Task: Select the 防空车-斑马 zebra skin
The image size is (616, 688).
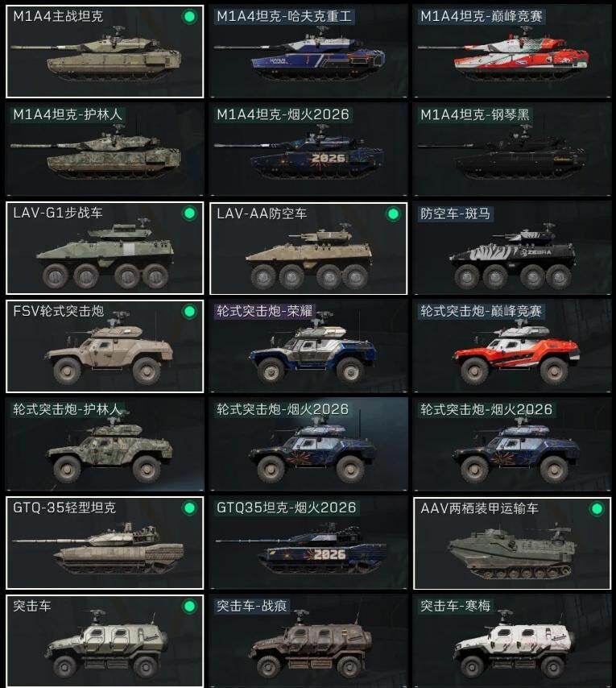Action: pyautogui.click(x=512, y=248)
